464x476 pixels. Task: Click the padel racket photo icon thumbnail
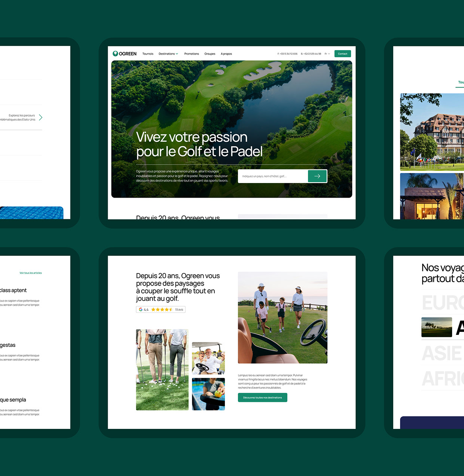click(208, 394)
